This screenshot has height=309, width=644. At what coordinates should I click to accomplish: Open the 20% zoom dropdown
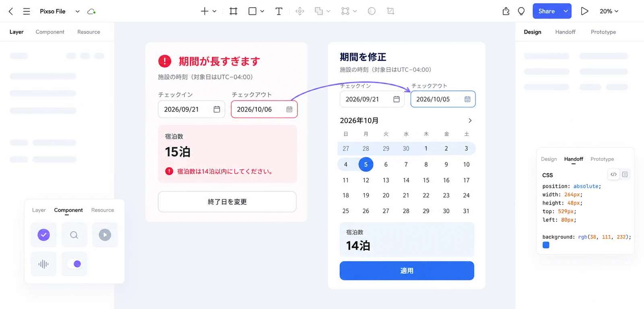click(x=609, y=11)
